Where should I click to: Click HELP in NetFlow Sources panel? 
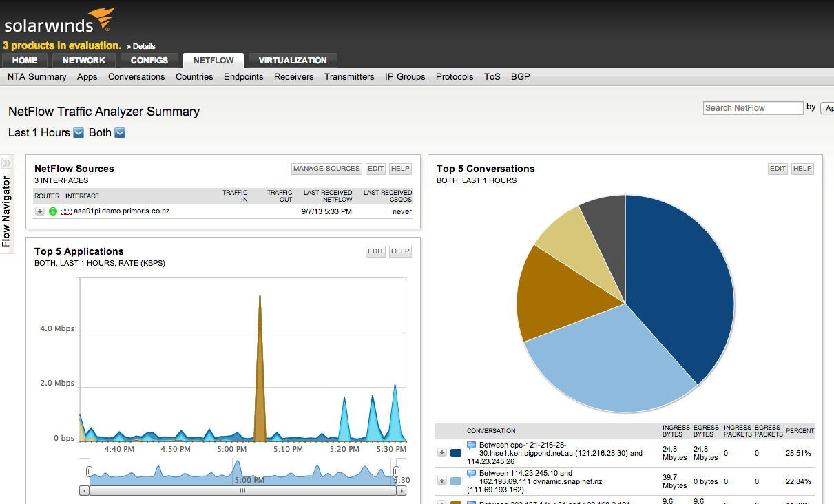[x=400, y=169]
